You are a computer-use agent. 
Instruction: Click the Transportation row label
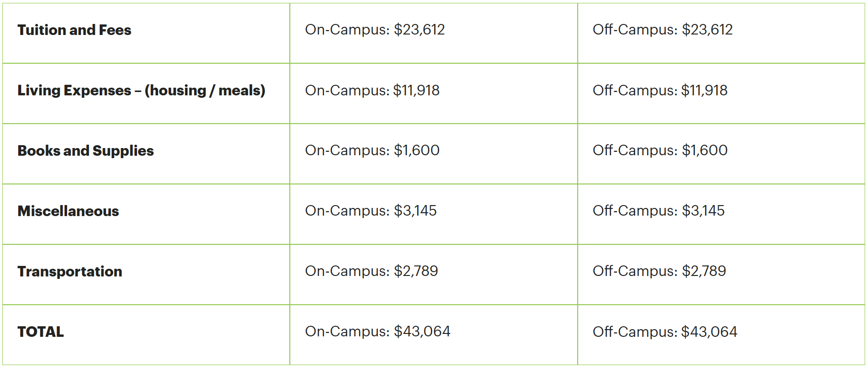[70, 272]
